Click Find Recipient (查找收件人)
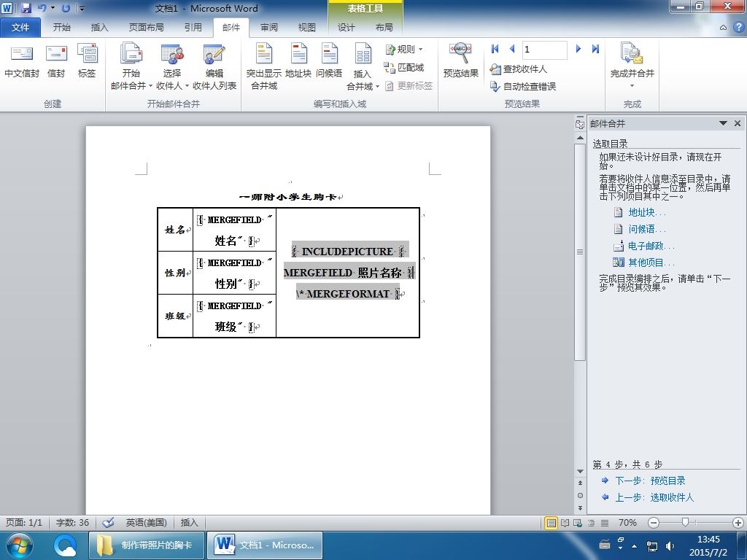 [519, 69]
